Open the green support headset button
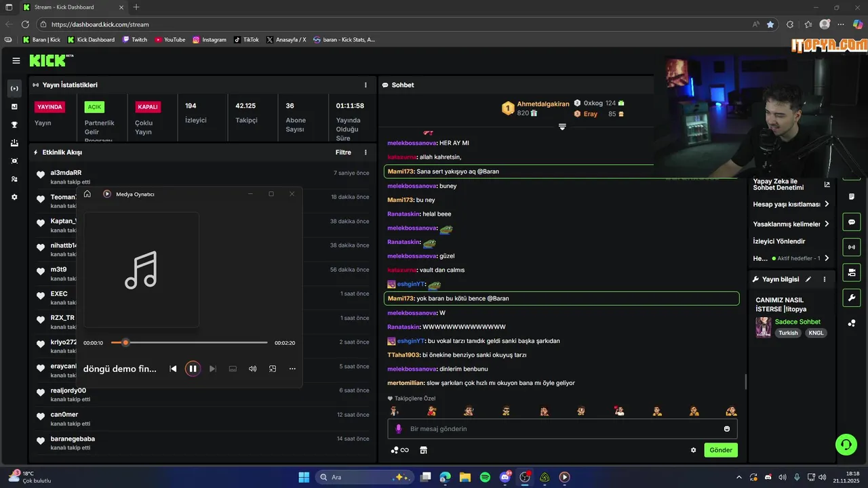 [x=846, y=445]
